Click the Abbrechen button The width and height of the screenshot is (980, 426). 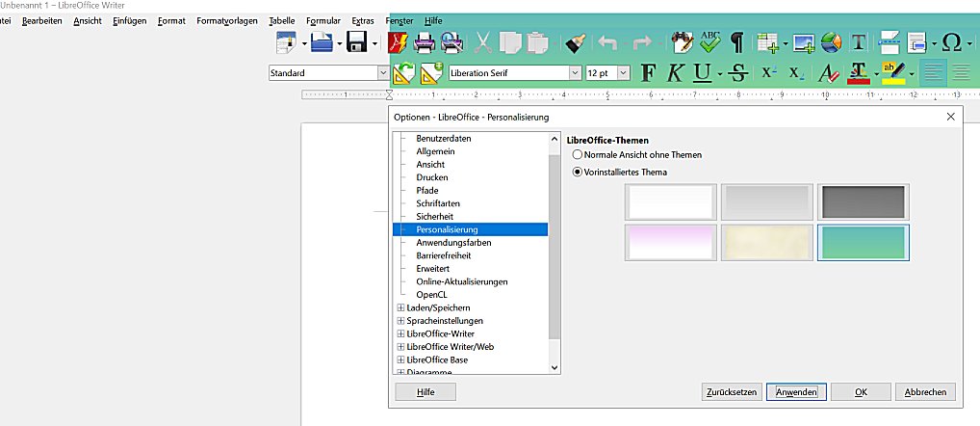pyautogui.click(x=926, y=392)
